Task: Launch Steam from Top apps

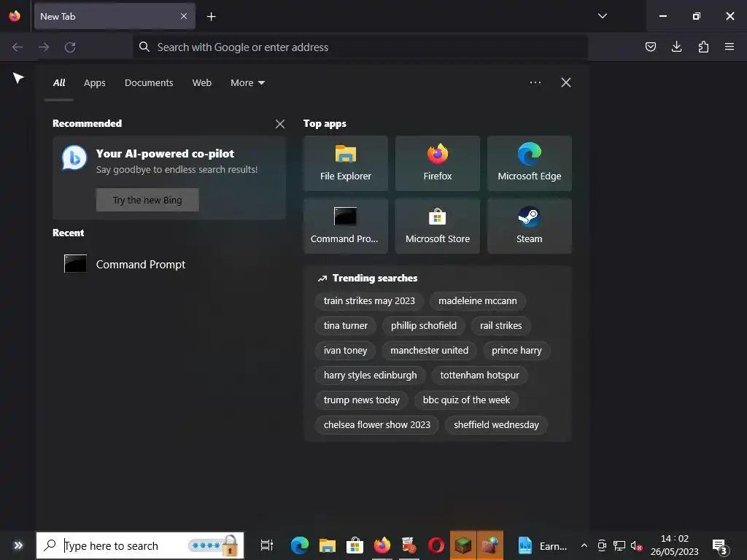Action: tap(530, 226)
